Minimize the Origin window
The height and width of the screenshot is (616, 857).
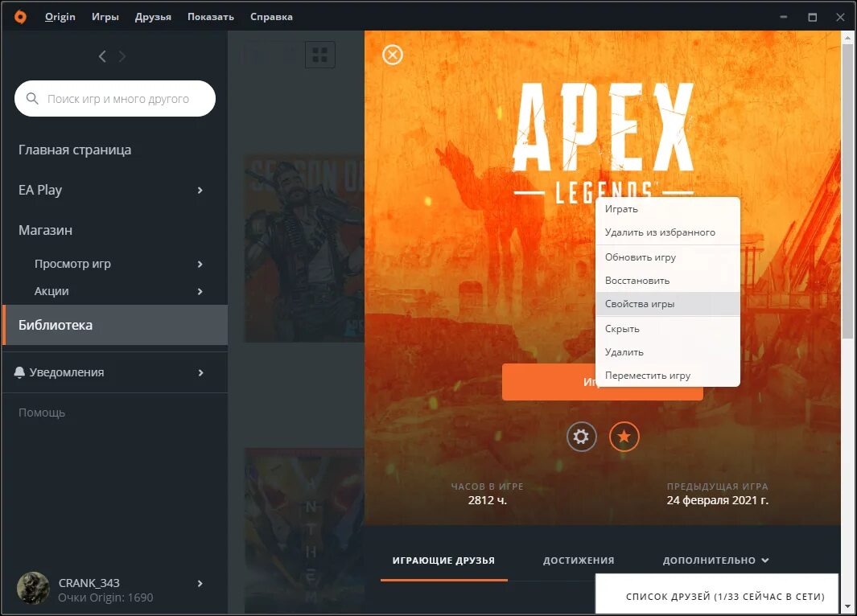coord(784,18)
